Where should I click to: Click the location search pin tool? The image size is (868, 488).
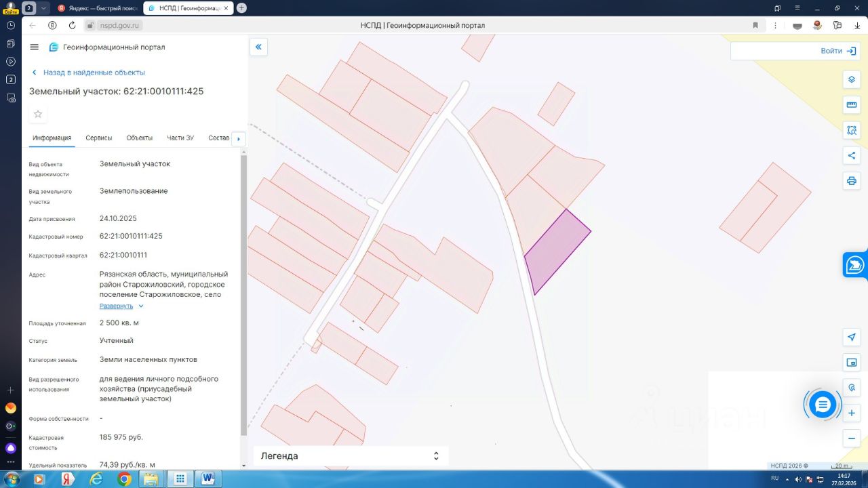[x=852, y=388]
